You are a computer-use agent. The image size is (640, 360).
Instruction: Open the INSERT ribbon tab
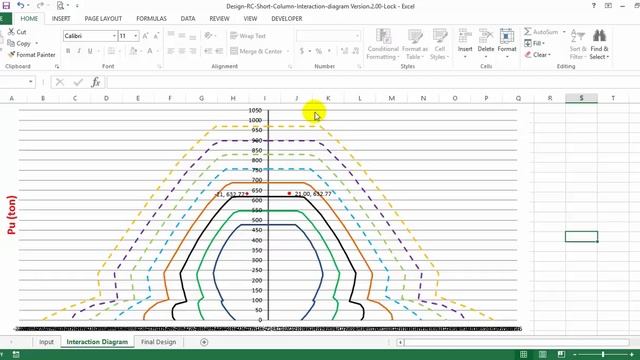(x=61, y=19)
